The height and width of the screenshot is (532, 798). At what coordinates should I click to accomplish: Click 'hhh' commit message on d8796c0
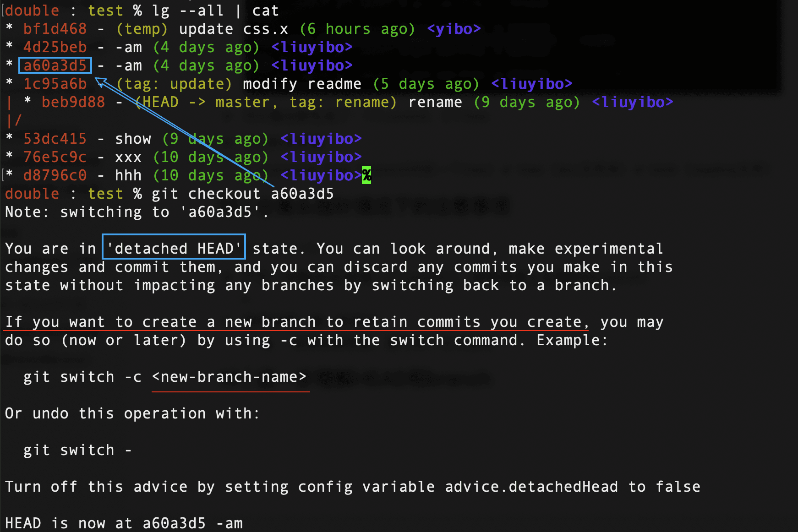[x=128, y=175]
